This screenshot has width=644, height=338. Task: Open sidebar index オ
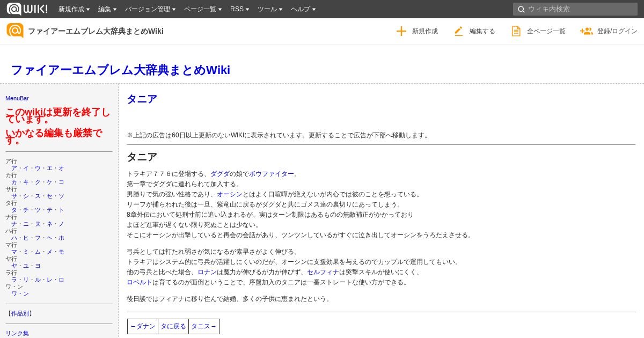(61, 168)
